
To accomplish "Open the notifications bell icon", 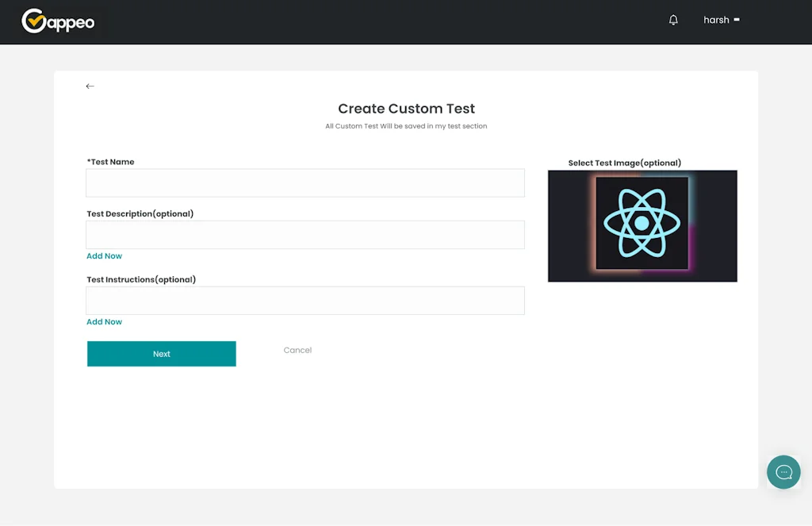I will click(672, 19).
